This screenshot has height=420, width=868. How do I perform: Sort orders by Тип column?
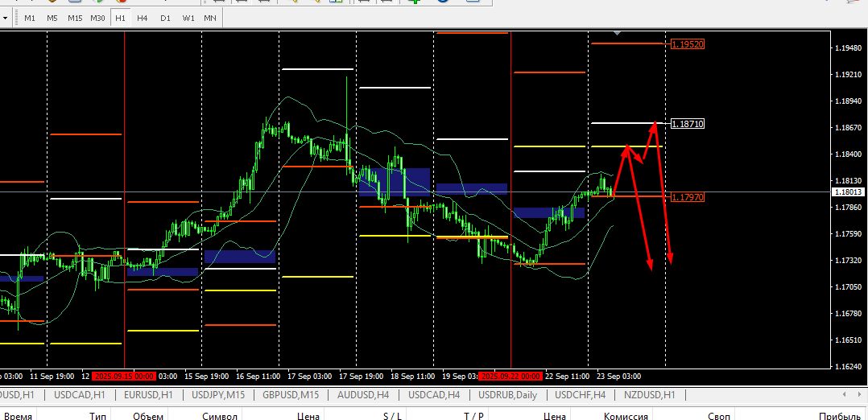pos(98,417)
